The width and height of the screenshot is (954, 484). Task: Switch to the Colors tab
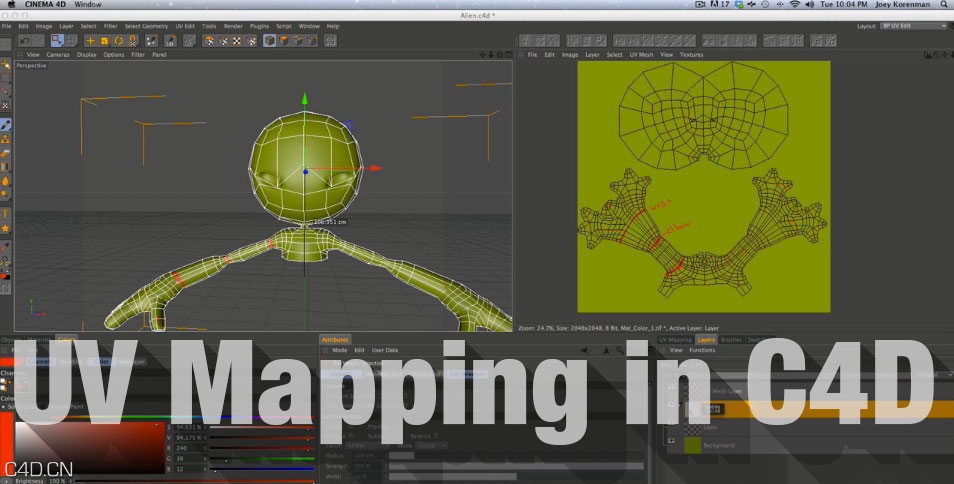(x=66, y=339)
